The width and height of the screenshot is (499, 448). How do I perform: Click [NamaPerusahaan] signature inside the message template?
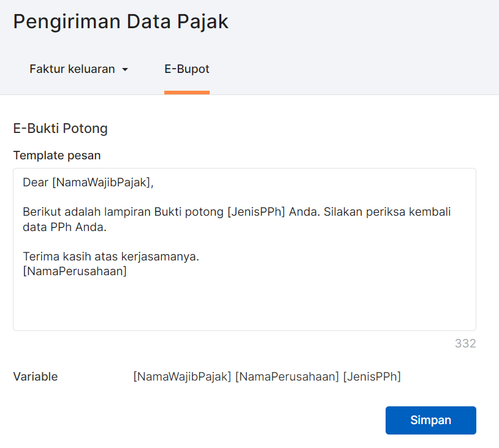[x=75, y=271]
